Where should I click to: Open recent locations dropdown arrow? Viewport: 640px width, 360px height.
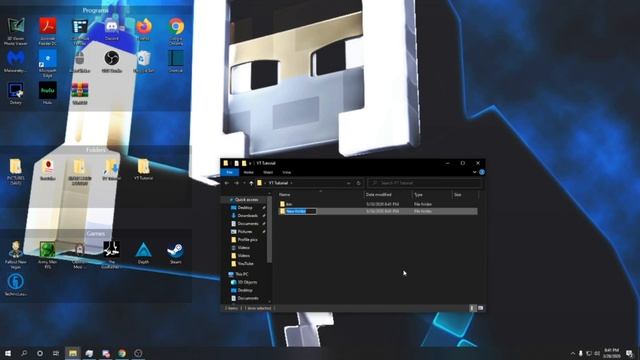244,183
